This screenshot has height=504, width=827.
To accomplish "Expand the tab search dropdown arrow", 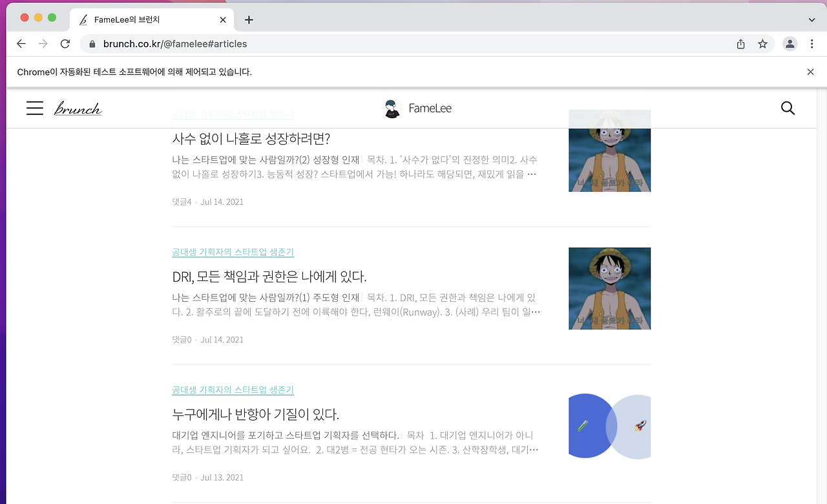I will pyautogui.click(x=812, y=19).
